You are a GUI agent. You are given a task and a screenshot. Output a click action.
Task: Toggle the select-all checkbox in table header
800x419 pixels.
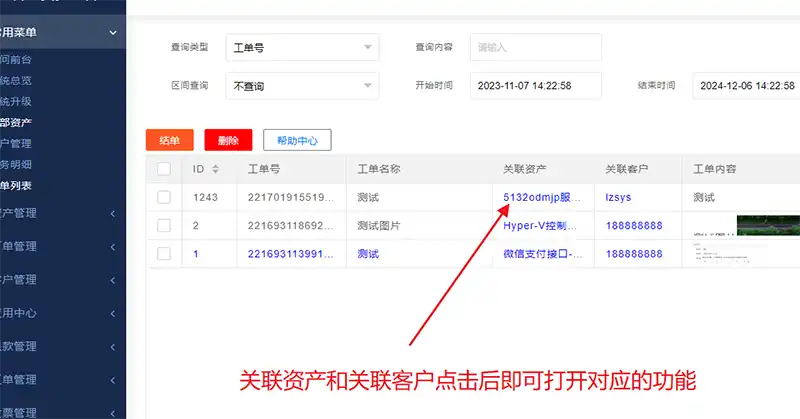(x=164, y=169)
